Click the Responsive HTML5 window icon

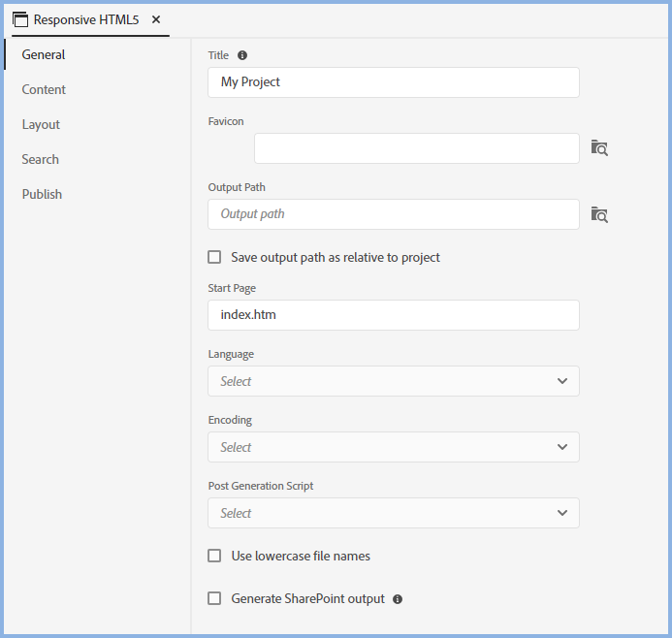(x=20, y=19)
